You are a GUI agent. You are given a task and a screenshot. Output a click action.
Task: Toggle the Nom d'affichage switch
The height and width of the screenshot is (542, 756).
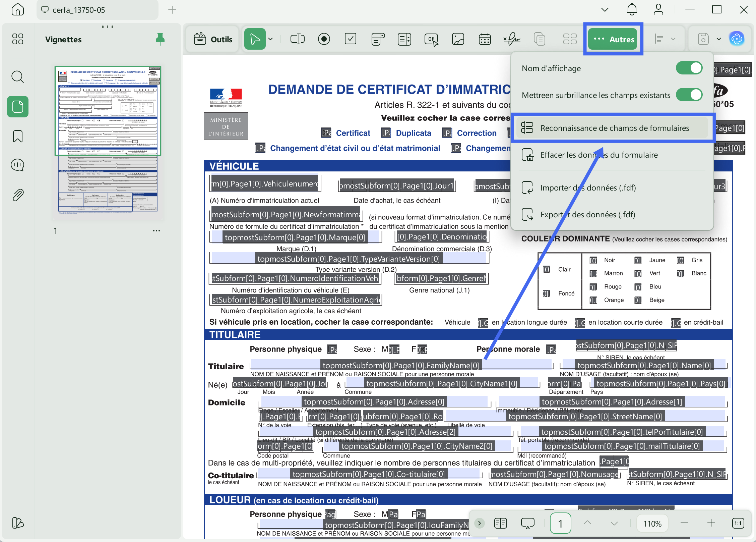pos(689,68)
